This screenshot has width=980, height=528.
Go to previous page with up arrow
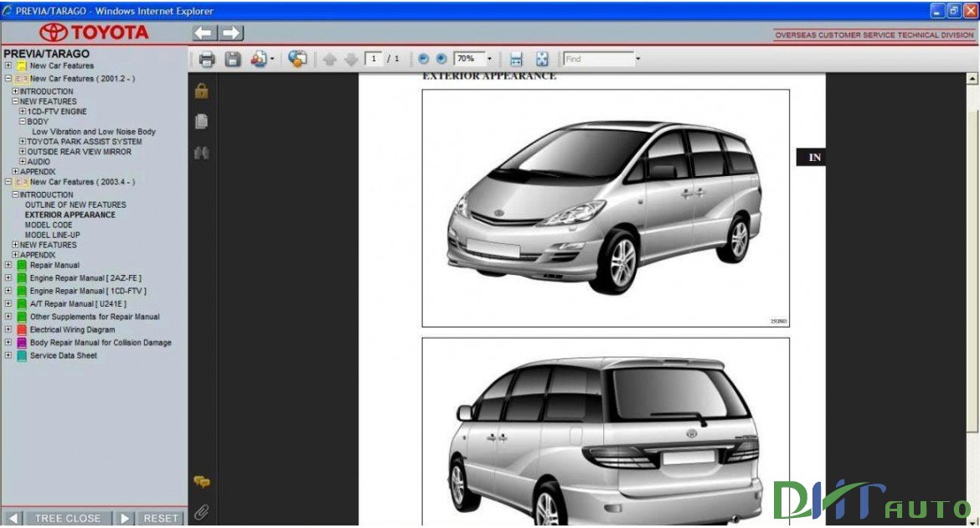[x=330, y=60]
